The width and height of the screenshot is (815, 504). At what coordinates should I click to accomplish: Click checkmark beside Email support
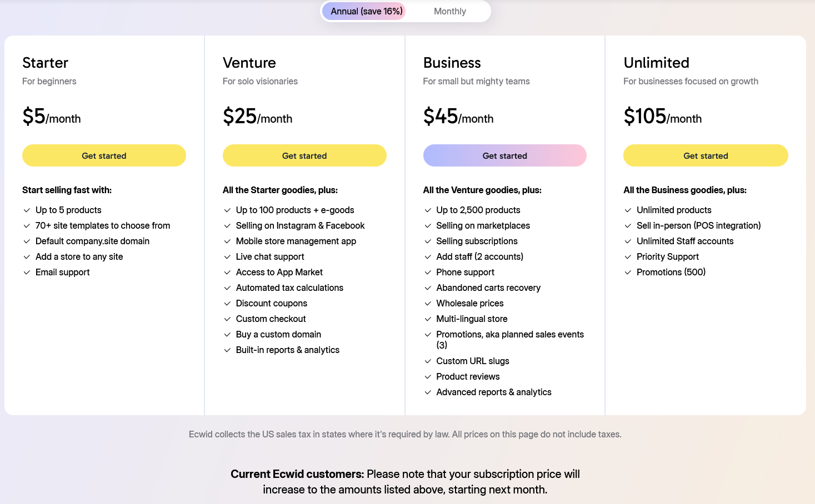[x=27, y=273]
